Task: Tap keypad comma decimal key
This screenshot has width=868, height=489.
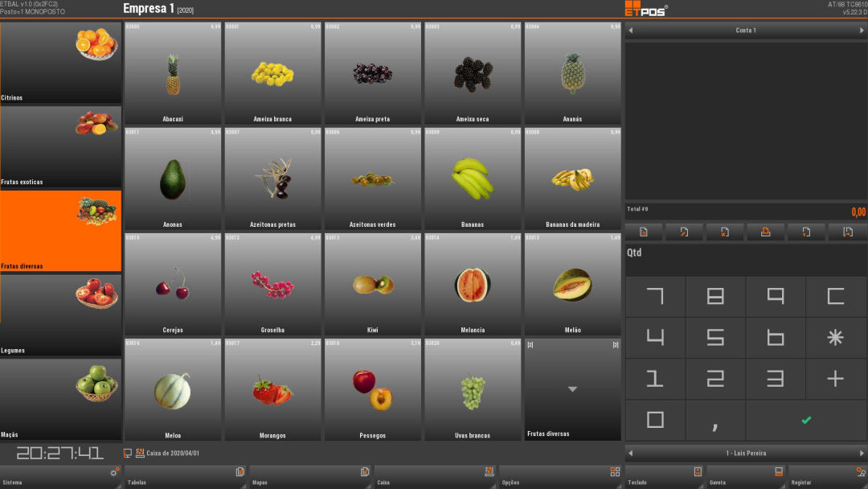Action: [715, 420]
